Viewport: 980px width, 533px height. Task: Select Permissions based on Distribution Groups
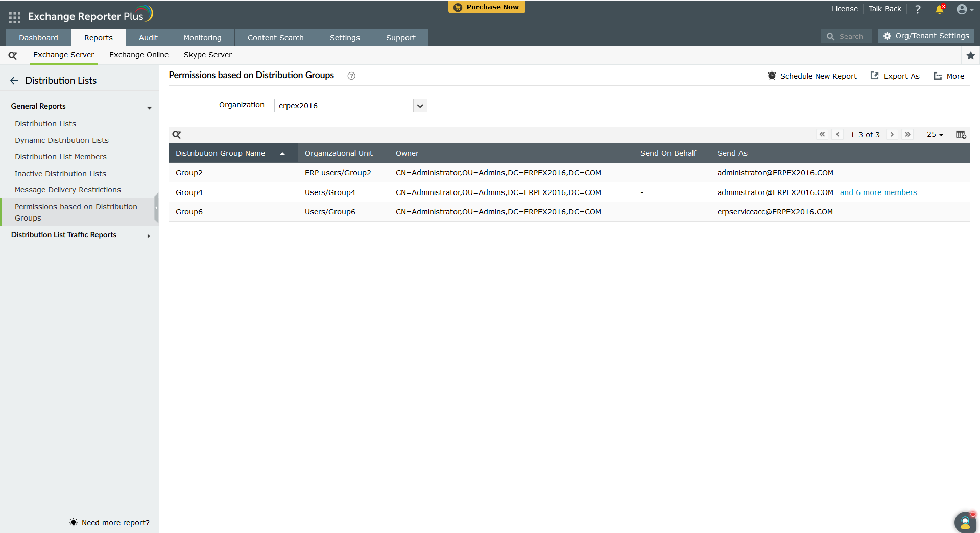(78, 212)
